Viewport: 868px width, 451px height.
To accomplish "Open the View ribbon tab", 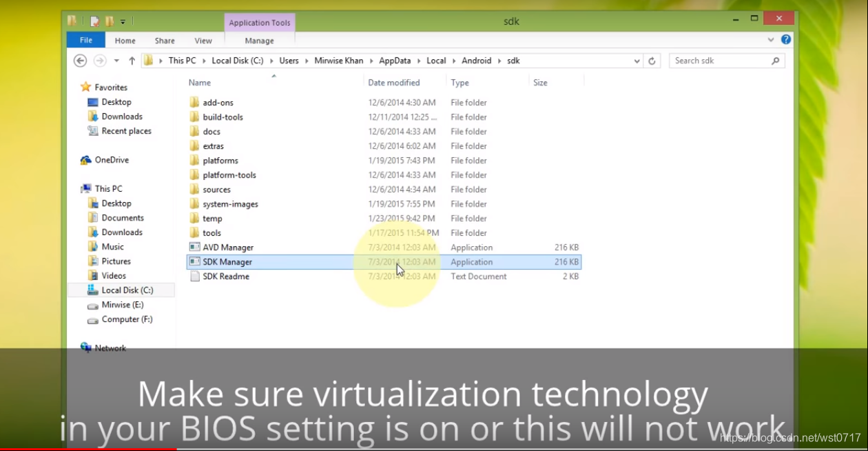I will click(203, 41).
